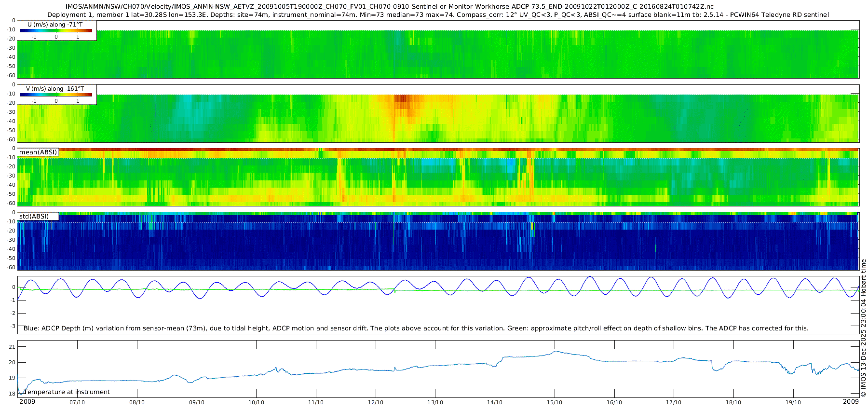Select the std(ABSI) panel label
The height and width of the screenshot is (410, 868).
click(34, 217)
